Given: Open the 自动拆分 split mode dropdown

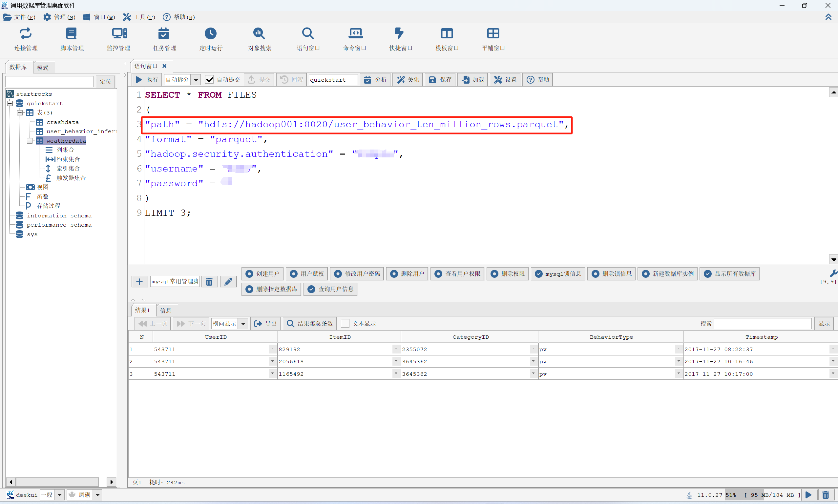Looking at the screenshot, I should pyautogui.click(x=196, y=80).
